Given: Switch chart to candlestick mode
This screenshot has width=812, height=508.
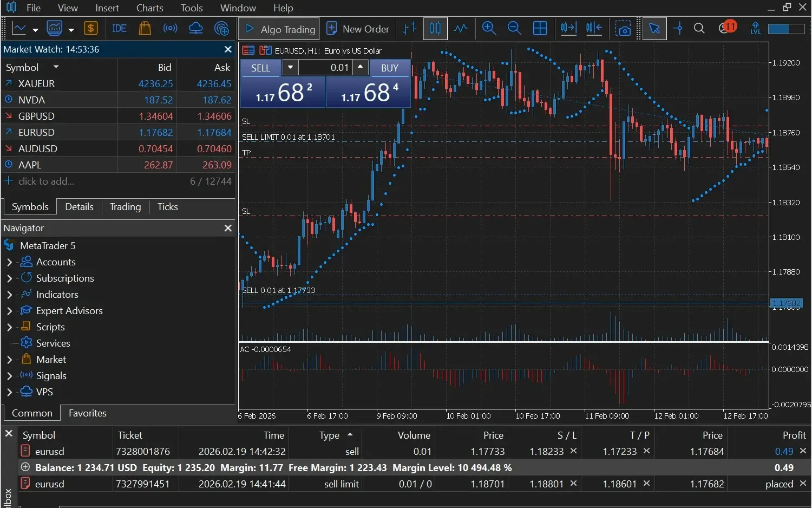Looking at the screenshot, I should click(435, 29).
